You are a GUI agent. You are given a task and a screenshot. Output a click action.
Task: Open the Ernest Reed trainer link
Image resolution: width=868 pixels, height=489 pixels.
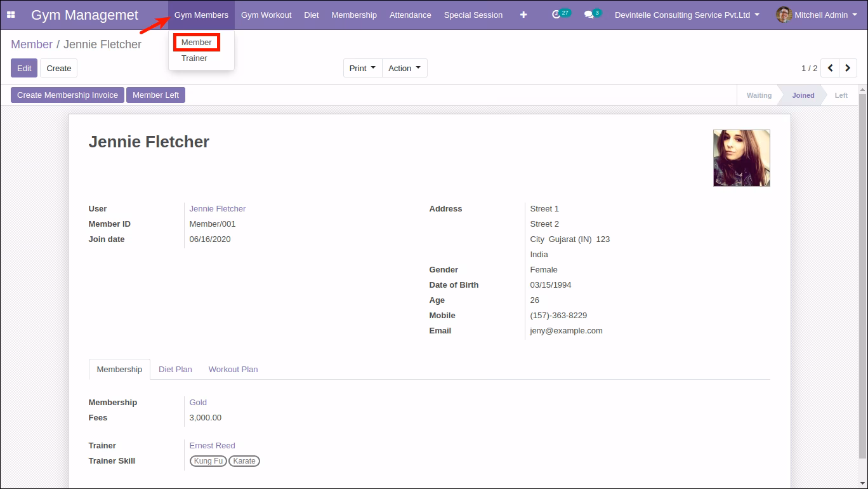click(212, 445)
